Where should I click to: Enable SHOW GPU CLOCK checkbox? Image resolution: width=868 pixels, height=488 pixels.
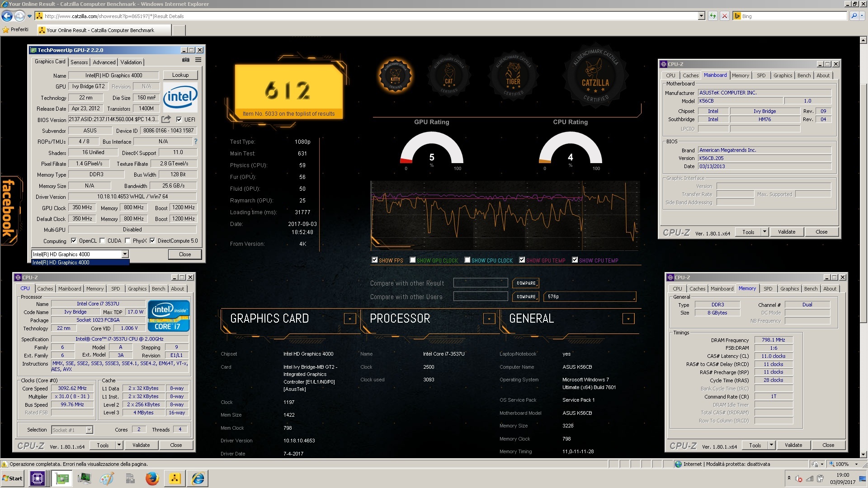(412, 260)
